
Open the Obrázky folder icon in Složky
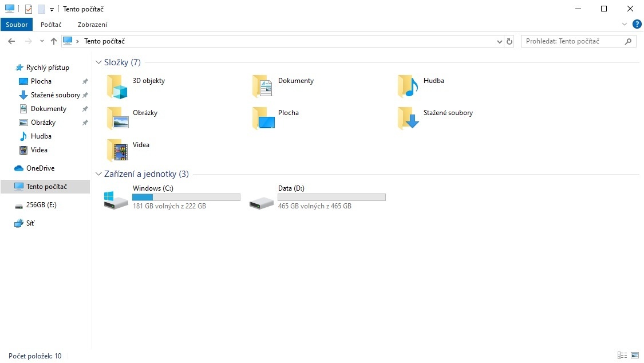click(117, 119)
